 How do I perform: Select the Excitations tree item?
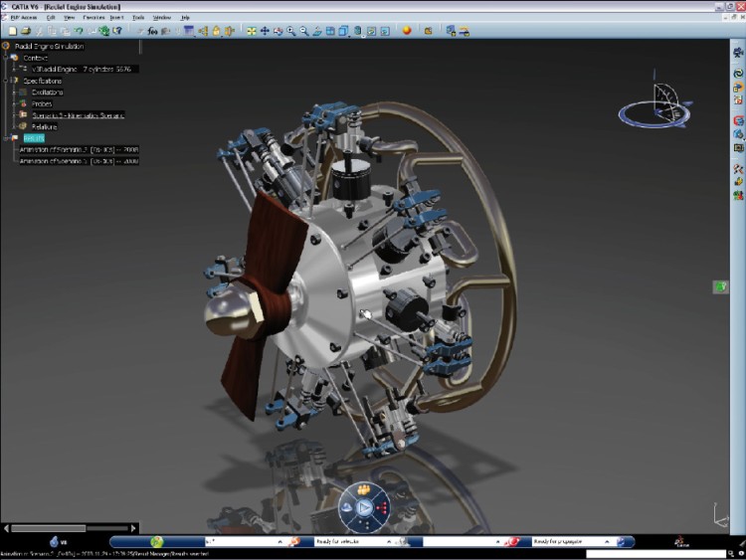(x=48, y=93)
